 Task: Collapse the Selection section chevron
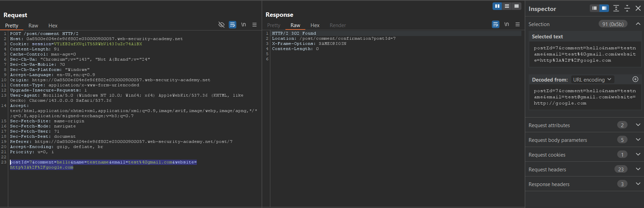[x=638, y=24]
